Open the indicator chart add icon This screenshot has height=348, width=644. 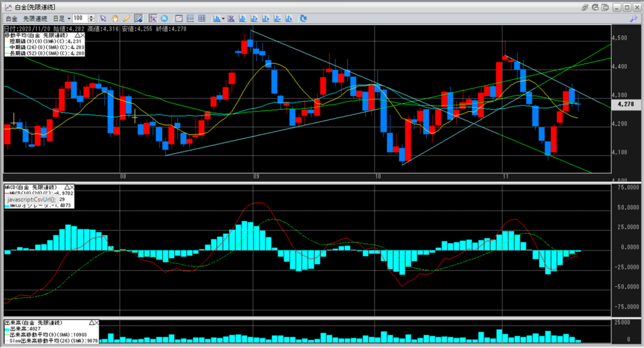216,18
